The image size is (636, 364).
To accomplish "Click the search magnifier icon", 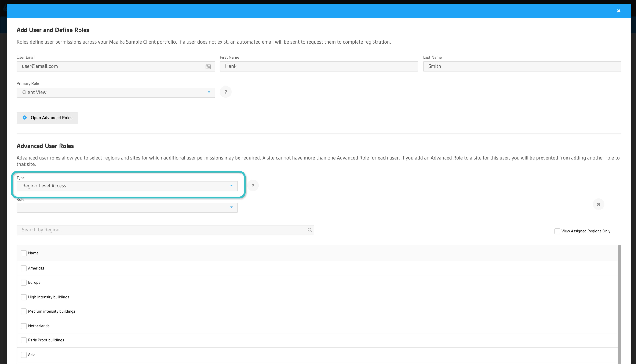I will click(x=310, y=230).
